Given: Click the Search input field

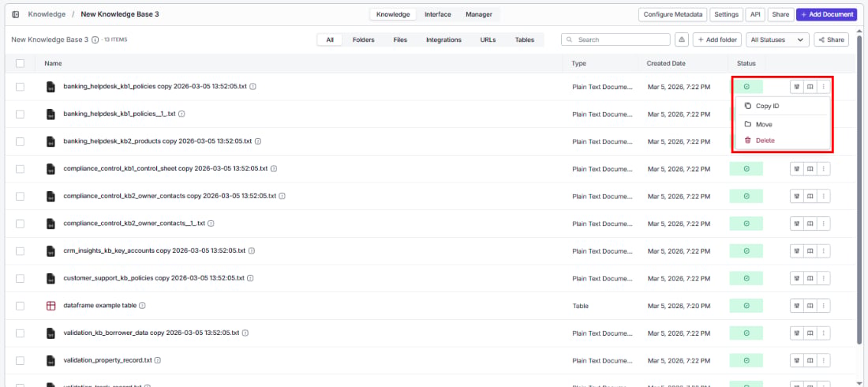Looking at the screenshot, I should tap(615, 40).
